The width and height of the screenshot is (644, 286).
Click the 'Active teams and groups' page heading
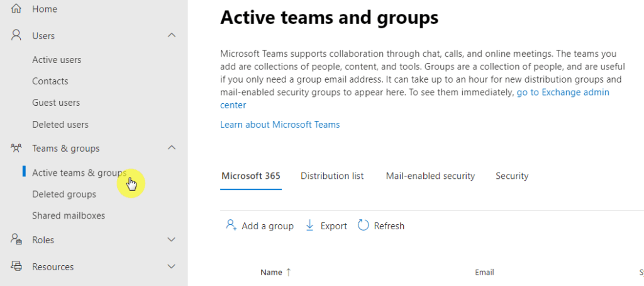point(329,18)
